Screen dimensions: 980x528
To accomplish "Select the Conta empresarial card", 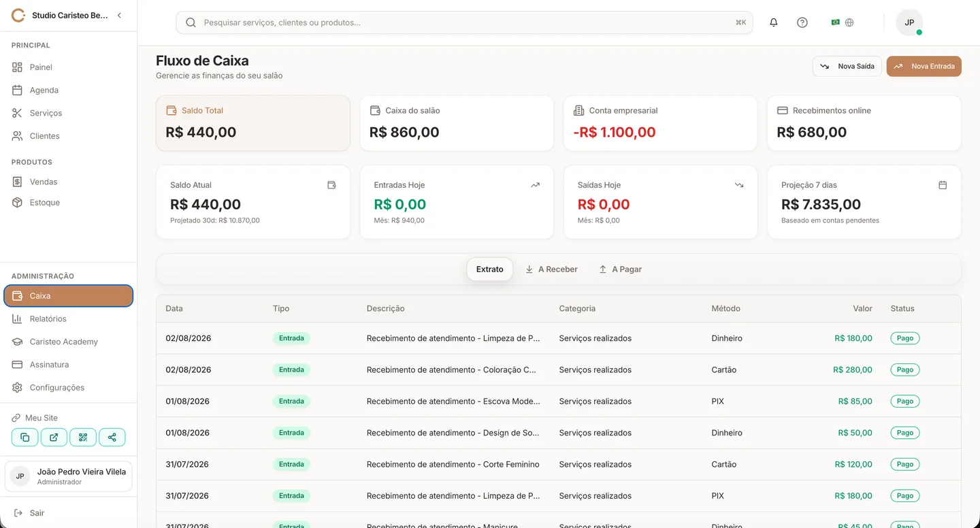I will tap(660, 123).
